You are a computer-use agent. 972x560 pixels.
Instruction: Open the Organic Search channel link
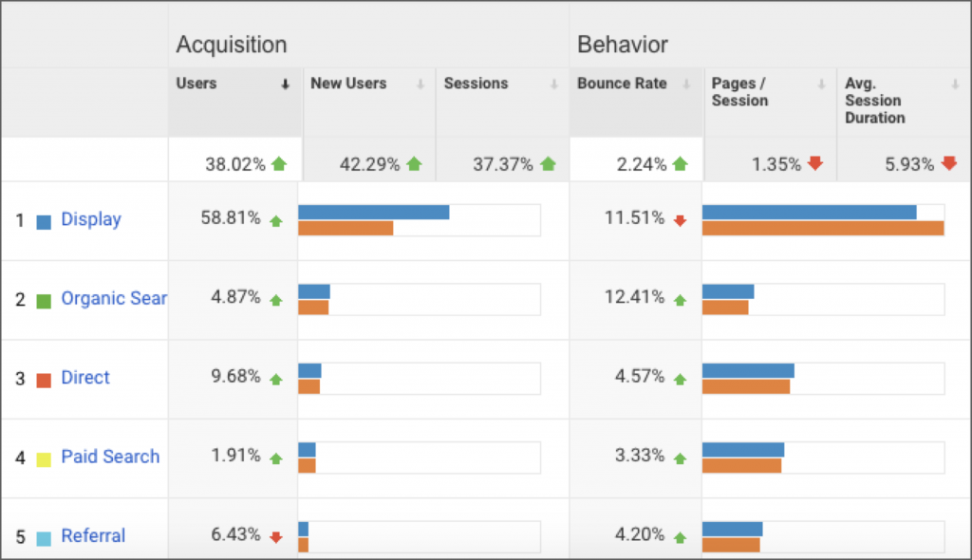pos(114,298)
